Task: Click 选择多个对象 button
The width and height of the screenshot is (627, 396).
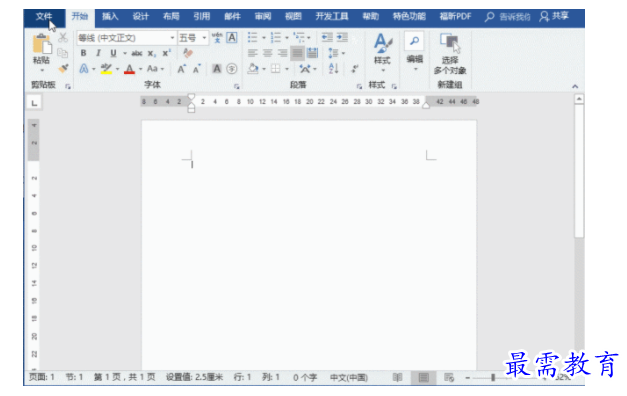Action: [x=450, y=54]
